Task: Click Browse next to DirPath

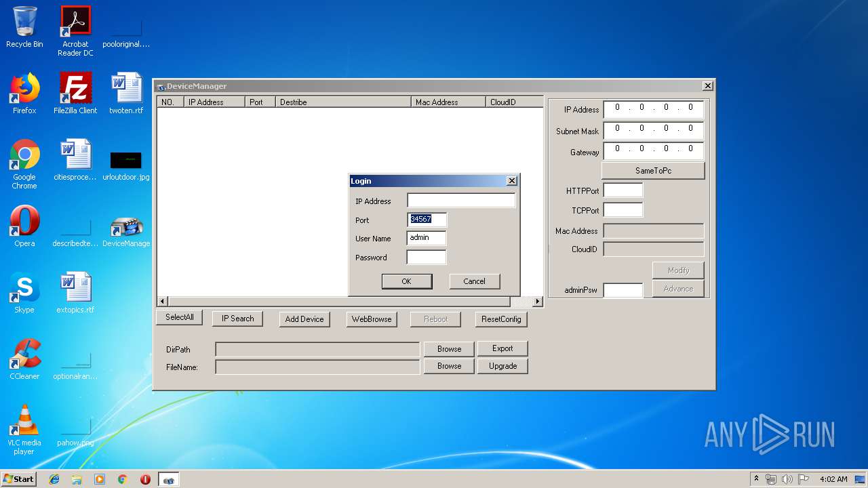Action: [x=449, y=349]
